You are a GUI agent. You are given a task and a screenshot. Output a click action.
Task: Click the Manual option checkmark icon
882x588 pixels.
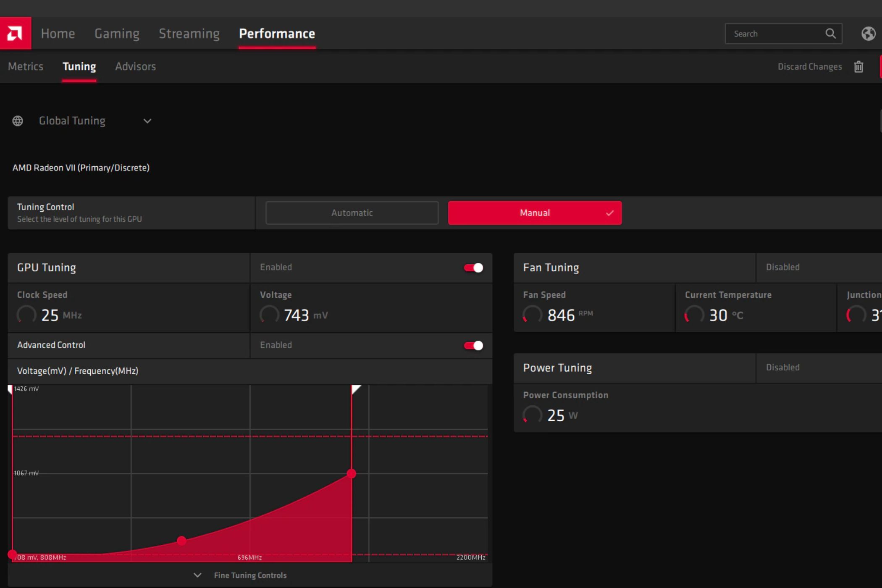coord(610,213)
